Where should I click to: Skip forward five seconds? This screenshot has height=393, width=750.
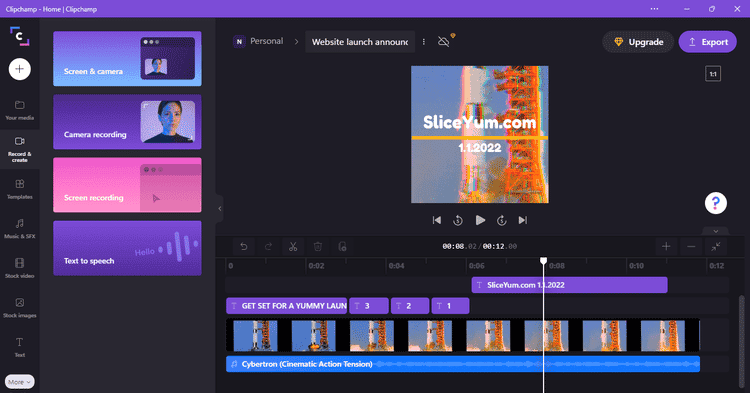coord(502,220)
